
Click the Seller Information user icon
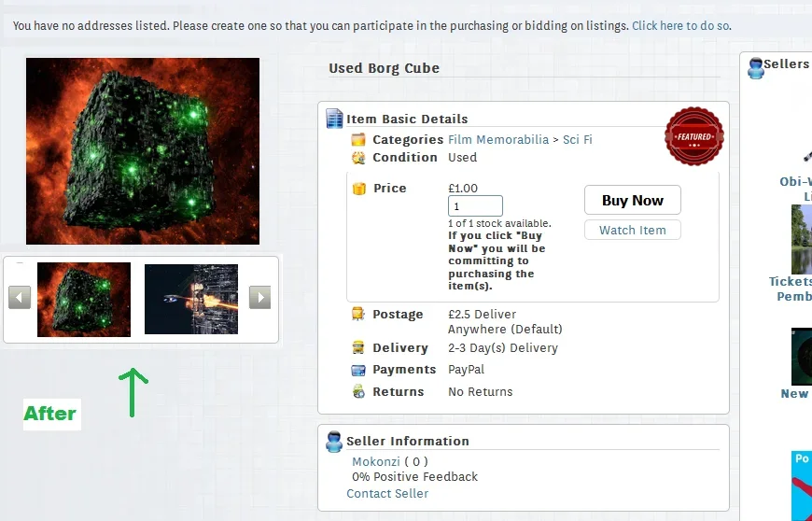point(334,442)
